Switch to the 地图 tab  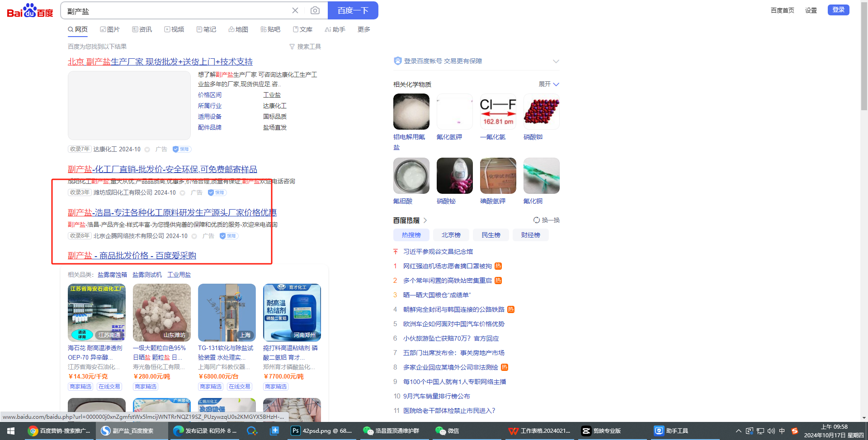(238, 29)
